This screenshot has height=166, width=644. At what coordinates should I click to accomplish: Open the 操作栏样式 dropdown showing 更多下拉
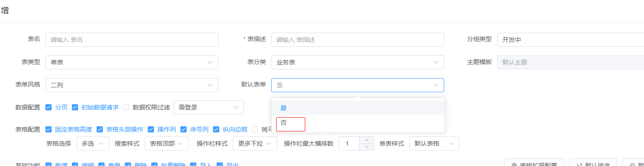click(x=255, y=143)
